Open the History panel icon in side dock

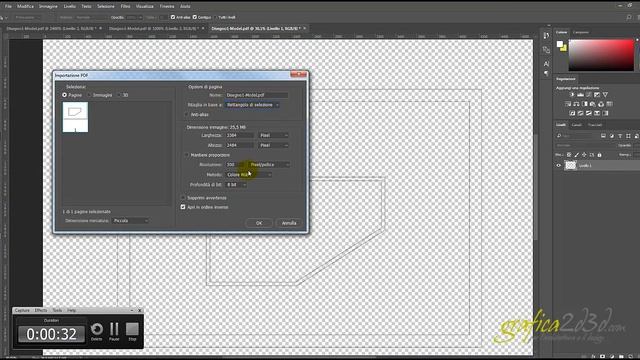coord(546,36)
